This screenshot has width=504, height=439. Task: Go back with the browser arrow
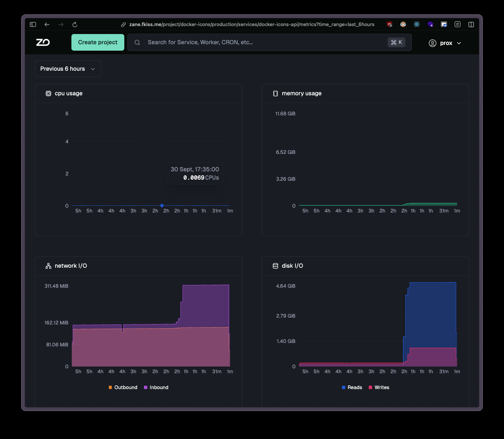click(x=47, y=24)
